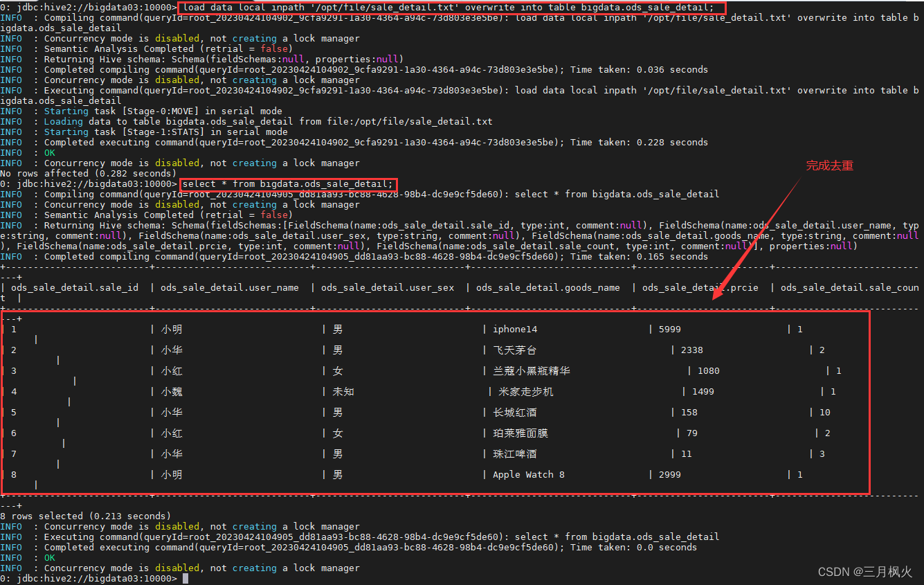Click user name 小明 in row 8
Image resolution: width=924 pixels, height=585 pixels.
172,475
